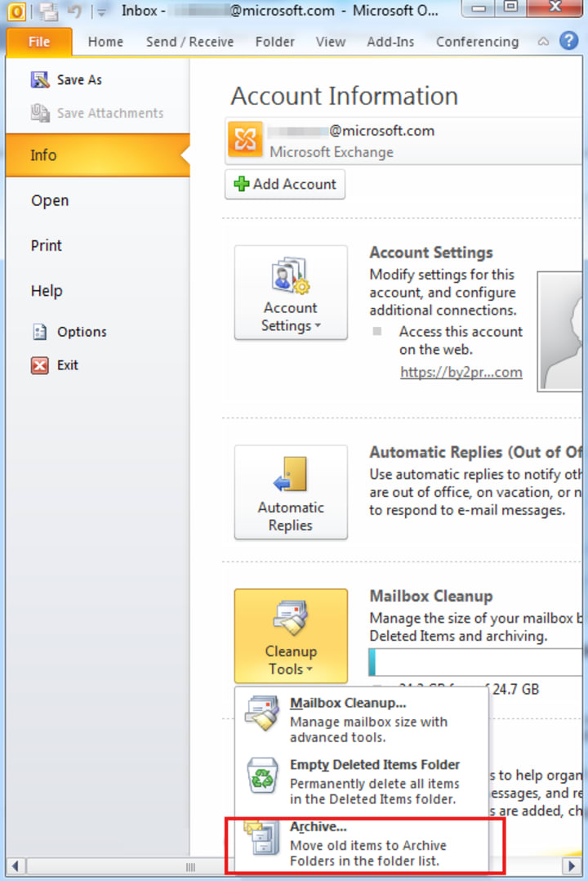Choose Exit to close Outlook
The width and height of the screenshot is (588, 881).
(68, 365)
